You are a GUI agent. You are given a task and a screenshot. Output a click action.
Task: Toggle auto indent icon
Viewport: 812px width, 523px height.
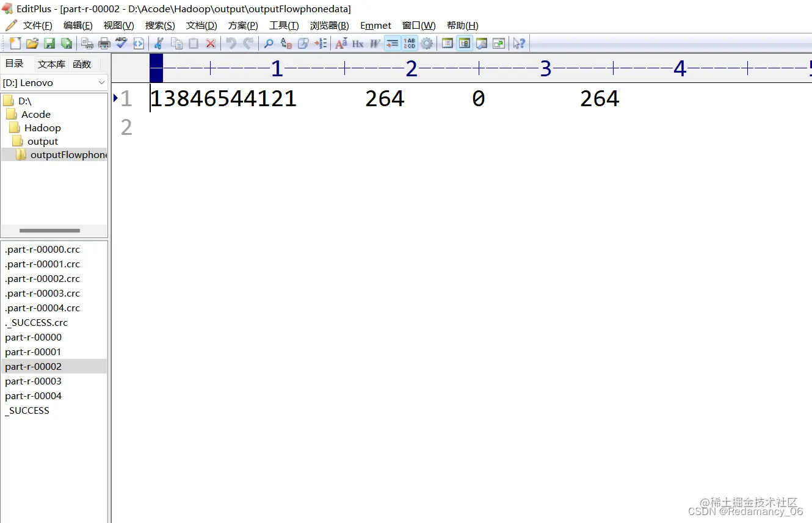click(x=392, y=43)
